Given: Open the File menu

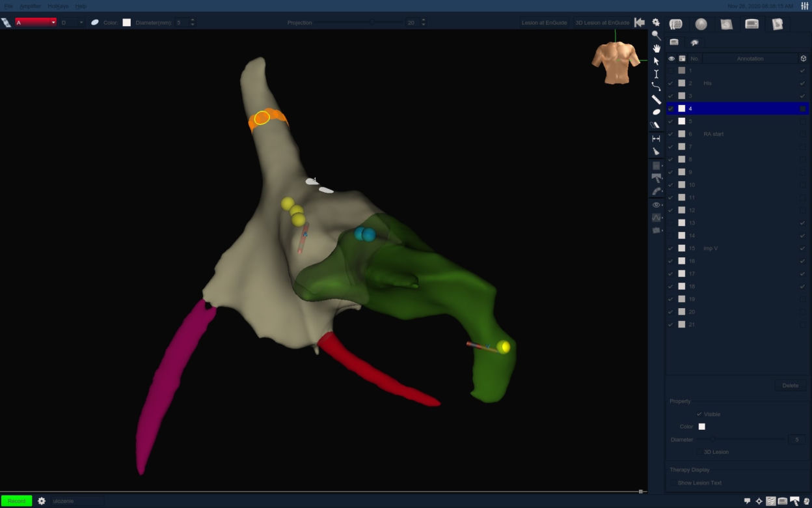Looking at the screenshot, I should [x=8, y=6].
